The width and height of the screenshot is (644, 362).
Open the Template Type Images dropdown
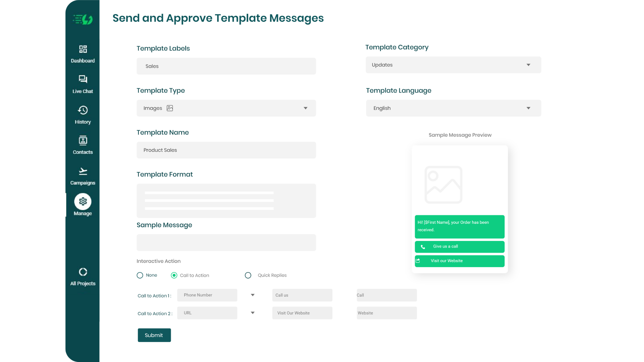[226, 108]
